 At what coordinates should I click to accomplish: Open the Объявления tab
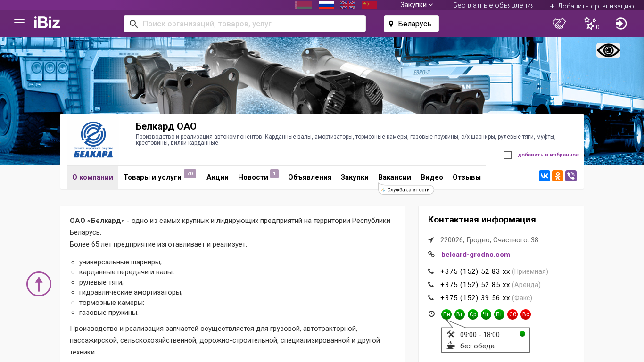(x=310, y=177)
